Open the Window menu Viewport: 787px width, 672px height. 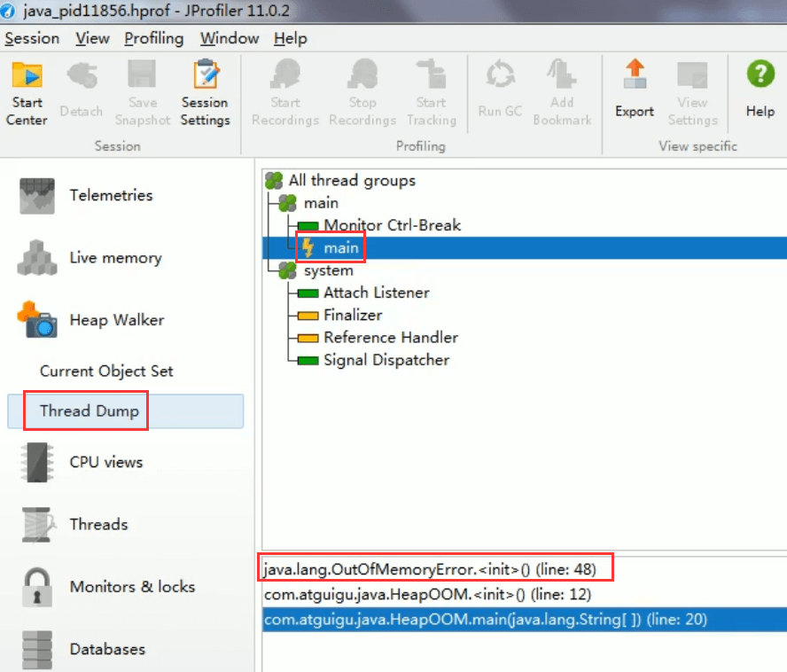tap(230, 39)
